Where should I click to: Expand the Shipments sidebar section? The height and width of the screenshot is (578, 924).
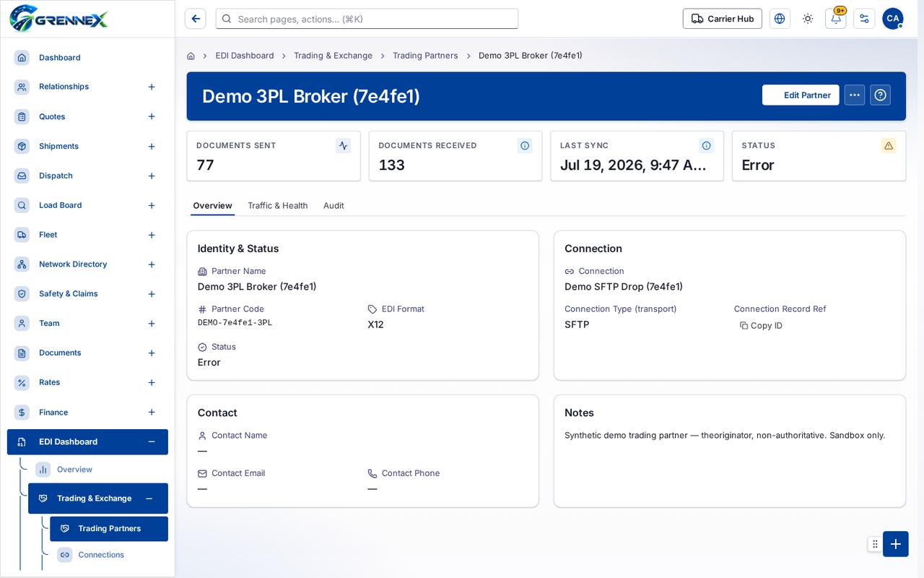(x=152, y=147)
